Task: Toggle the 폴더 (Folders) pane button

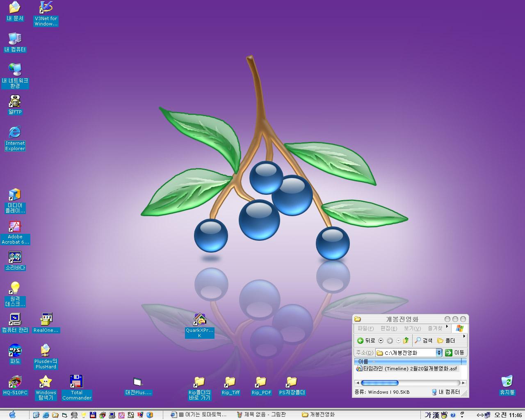Action: 446,340
